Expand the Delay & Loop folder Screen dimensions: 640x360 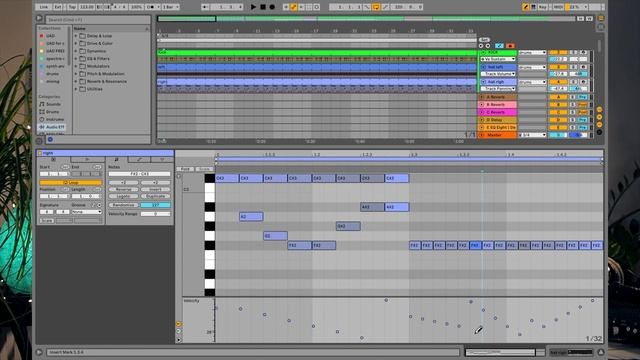tap(76, 36)
